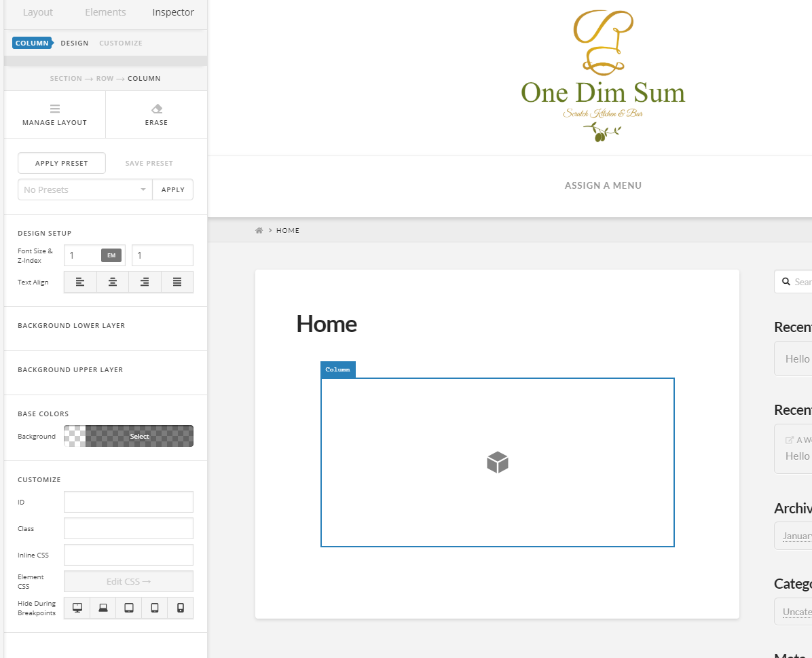The width and height of the screenshot is (812, 658).
Task: Click the Apply Preset button
Action: [x=62, y=163]
